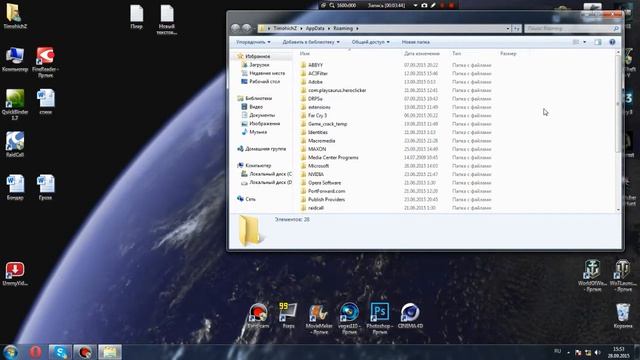The width and height of the screenshot is (640, 360).
Task: Select Музыка under Библиотеки
Action: (x=258, y=132)
